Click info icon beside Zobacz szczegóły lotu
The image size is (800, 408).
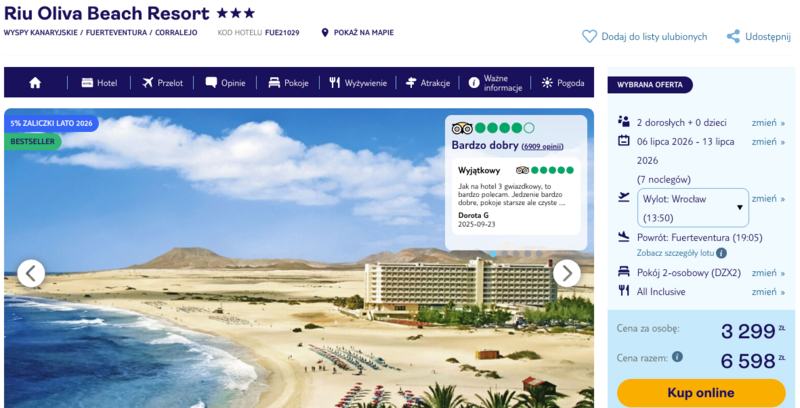point(721,253)
